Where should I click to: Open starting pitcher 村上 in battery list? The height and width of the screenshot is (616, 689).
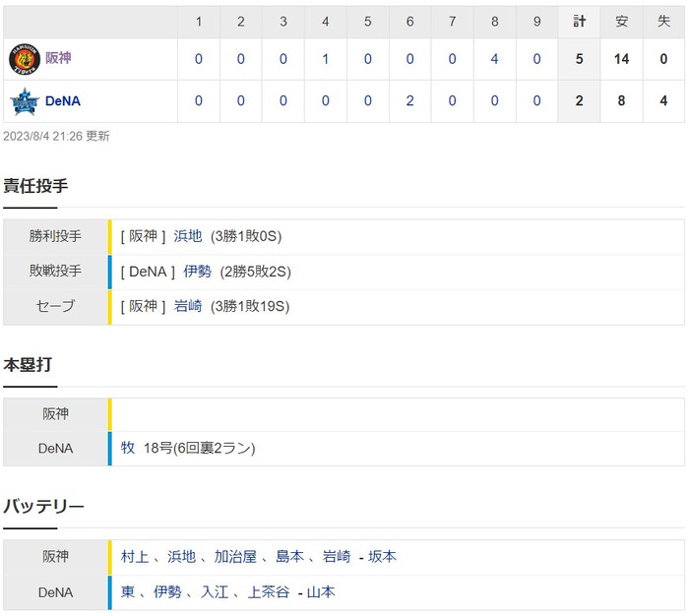click(x=135, y=557)
